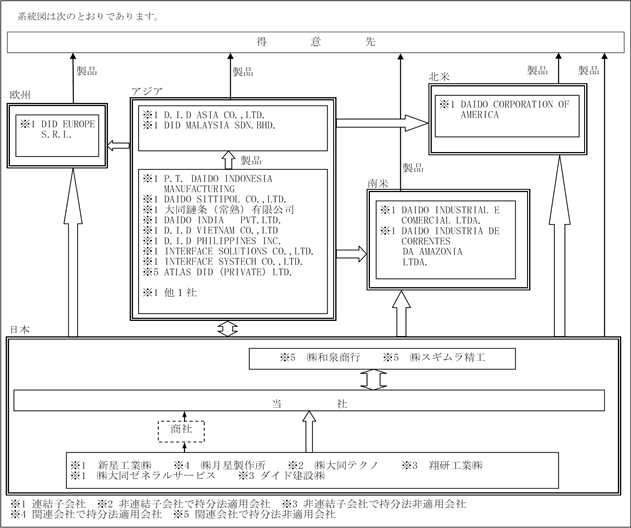Click 製品 label inside the アジア box

(251, 161)
